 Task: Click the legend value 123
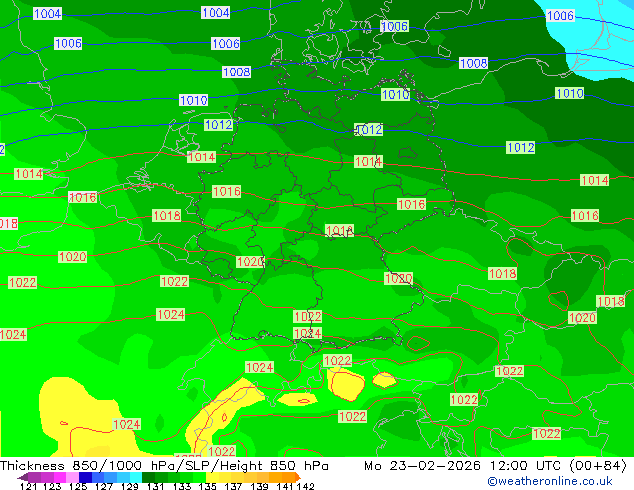pos(52,486)
